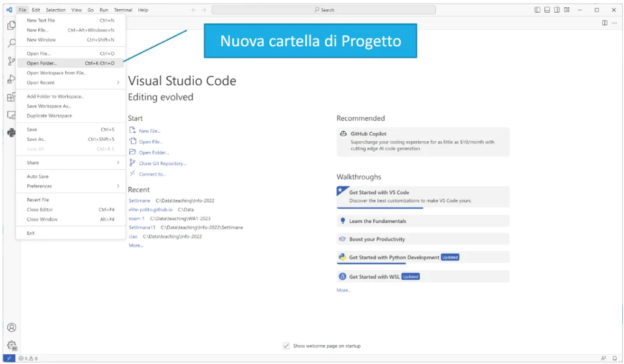Open the Selection menu in the menu bar

pyautogui.click(x=55, y=10)
